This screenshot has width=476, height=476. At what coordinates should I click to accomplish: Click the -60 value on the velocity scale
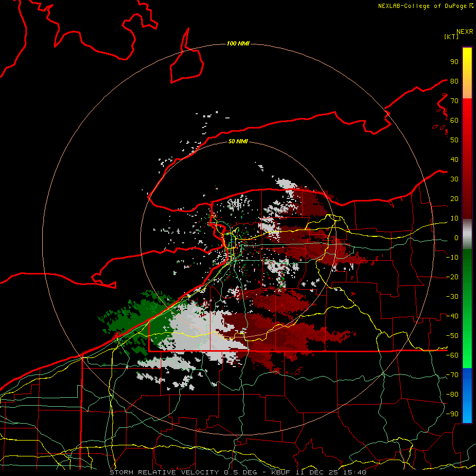(452, 355)
